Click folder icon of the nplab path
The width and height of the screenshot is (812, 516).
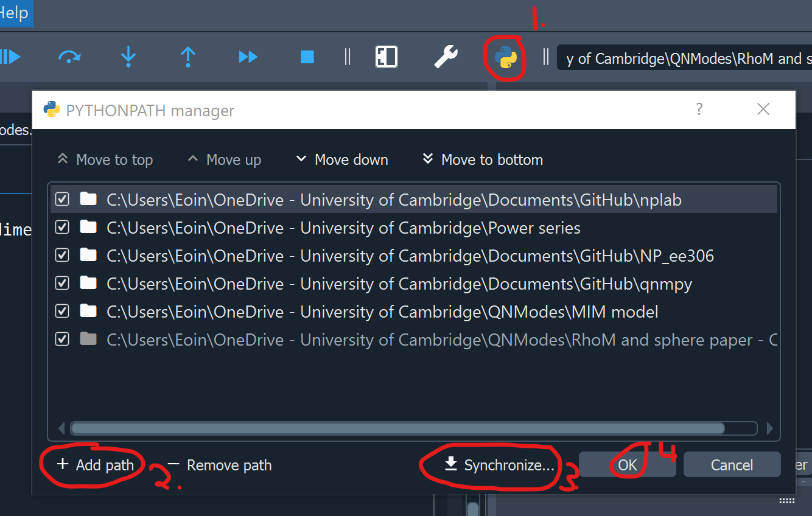click(x=89, y=199)
